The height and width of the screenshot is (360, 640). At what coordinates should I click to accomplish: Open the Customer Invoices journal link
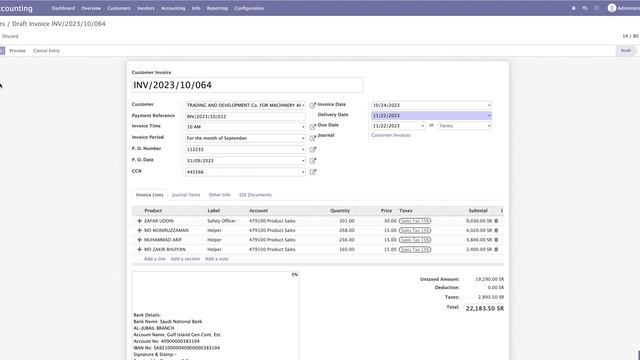pos(391,135)
